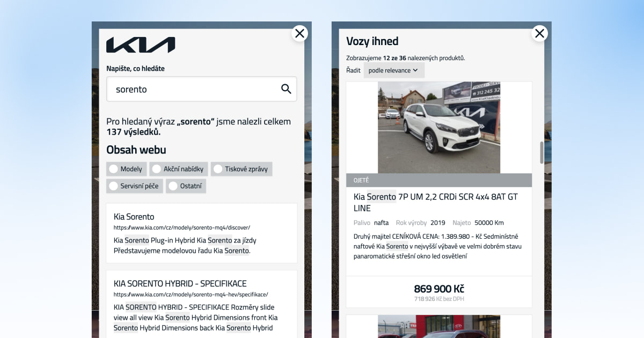This screenshot has height=338, width=644.
Task: Close the Vozy ihned panel
Action: 539,33
